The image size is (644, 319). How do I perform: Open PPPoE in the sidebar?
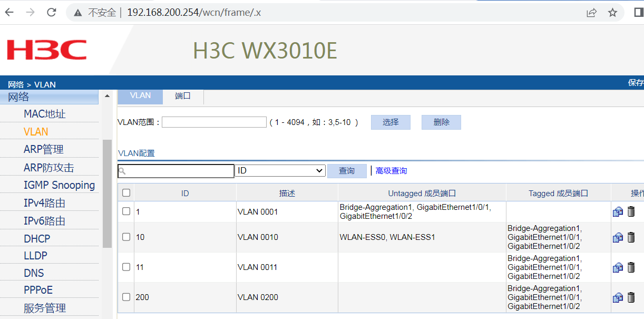tap(38, 290)
